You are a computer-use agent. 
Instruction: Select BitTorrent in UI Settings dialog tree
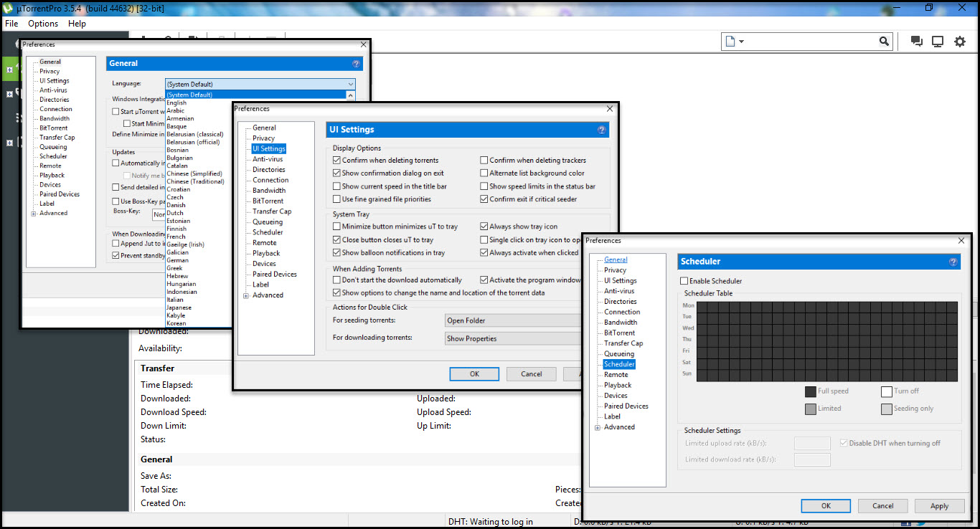pyautogui.click(x=268, y=201)
